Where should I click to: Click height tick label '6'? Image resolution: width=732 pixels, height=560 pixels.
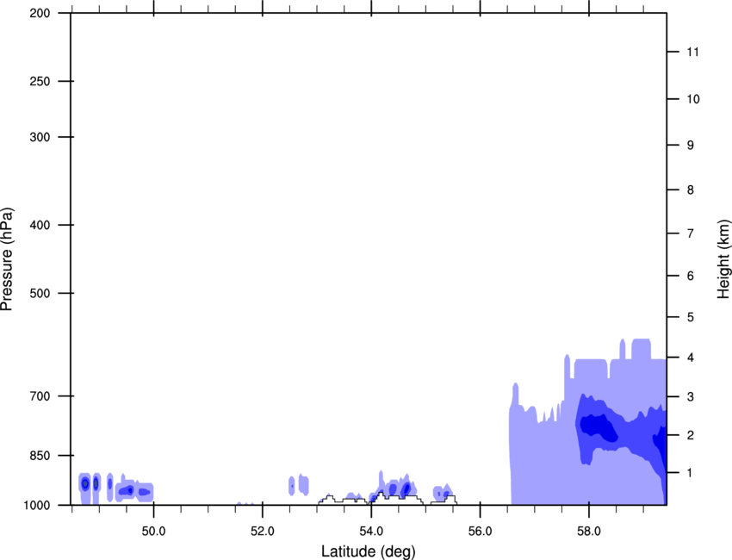pyautogui.click(x=691, y=276)
